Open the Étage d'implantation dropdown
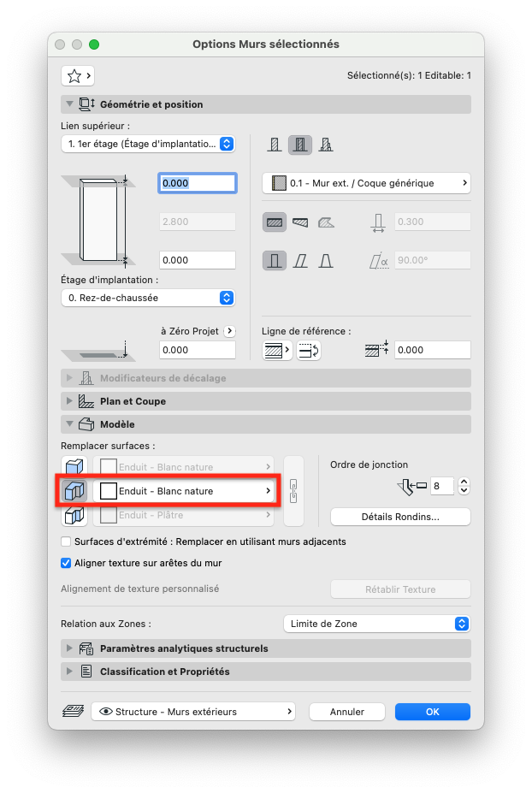The width and height of the screenshot is (532, 793). pyautogui.click(x=148, y=298)
